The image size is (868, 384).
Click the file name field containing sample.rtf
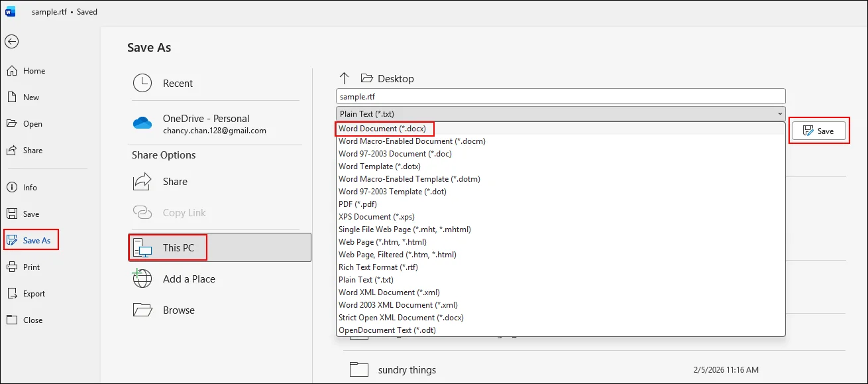(x=561, y=96)
